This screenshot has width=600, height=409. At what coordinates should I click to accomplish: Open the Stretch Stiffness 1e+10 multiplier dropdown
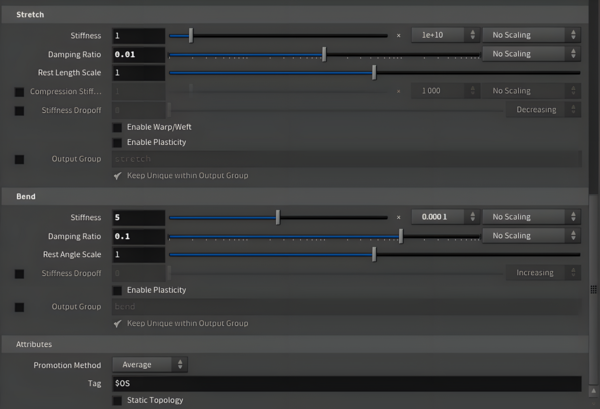click(445, 35)
